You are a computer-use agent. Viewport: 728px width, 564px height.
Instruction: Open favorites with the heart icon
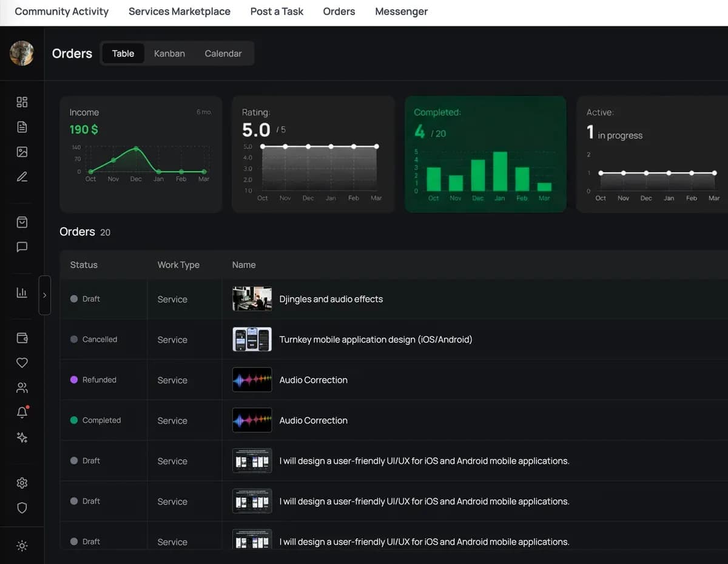22,362
